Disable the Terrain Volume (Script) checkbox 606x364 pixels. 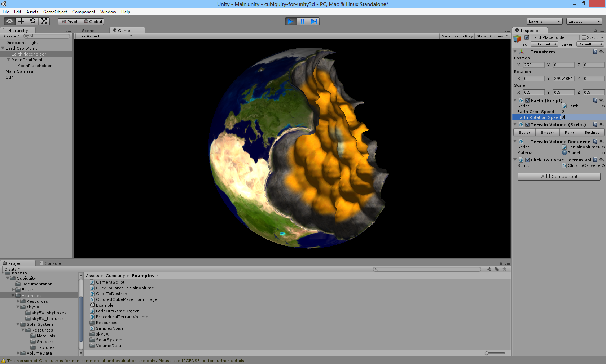click(x=527, y=125)
